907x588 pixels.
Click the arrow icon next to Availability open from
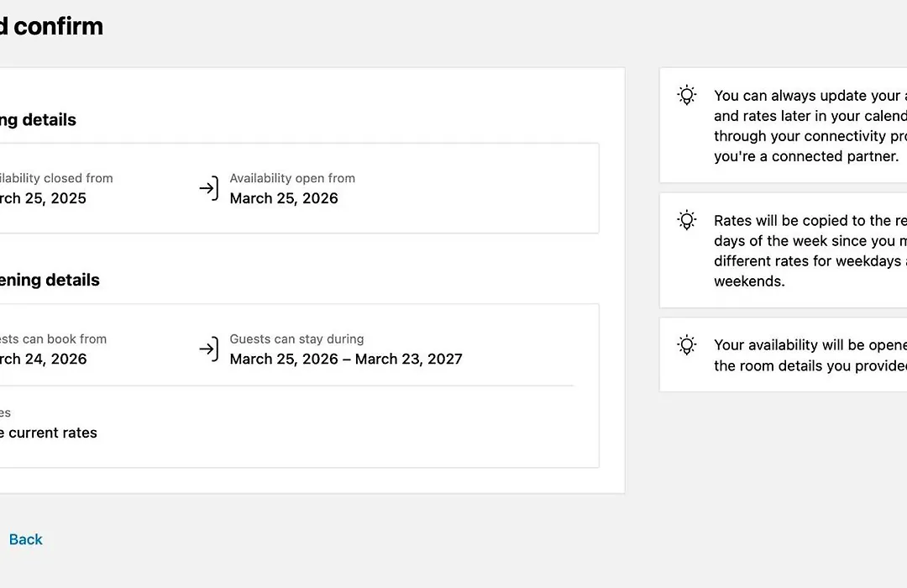(x=208, y=188)
